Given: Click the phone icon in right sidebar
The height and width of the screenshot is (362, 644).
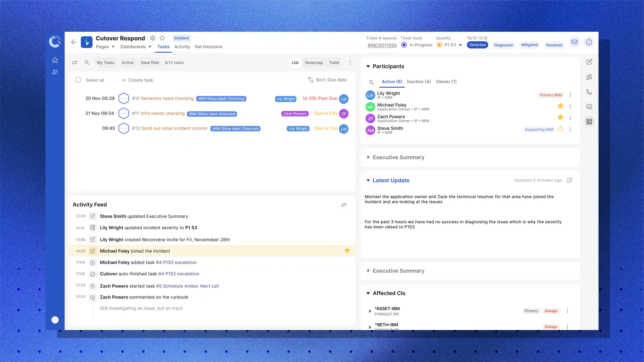Looking at the screenshot, I should click(x=589, y=92).
